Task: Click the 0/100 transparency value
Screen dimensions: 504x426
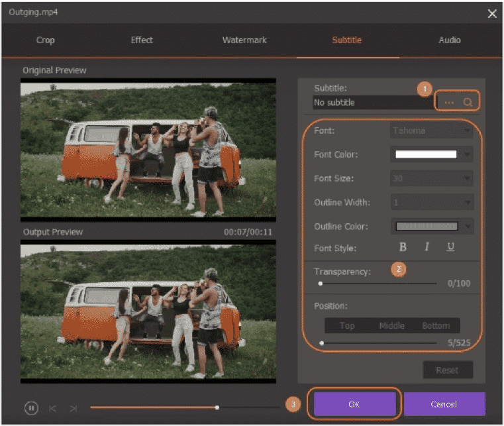Action: tap(459, 284)
